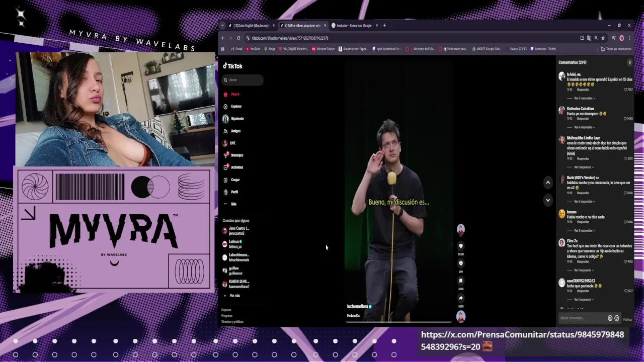Viewport: 644px width, 362px height.
Task: Insert mention with @ icon
Action: coord(610,318)
